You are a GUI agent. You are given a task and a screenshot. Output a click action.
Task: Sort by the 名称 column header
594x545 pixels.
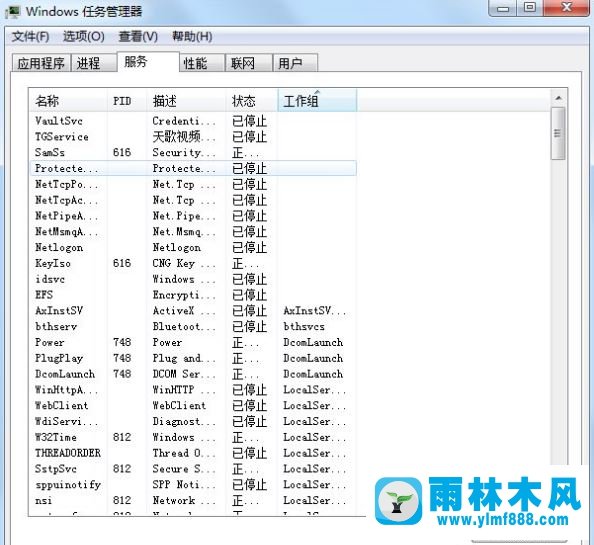(68, 101)
